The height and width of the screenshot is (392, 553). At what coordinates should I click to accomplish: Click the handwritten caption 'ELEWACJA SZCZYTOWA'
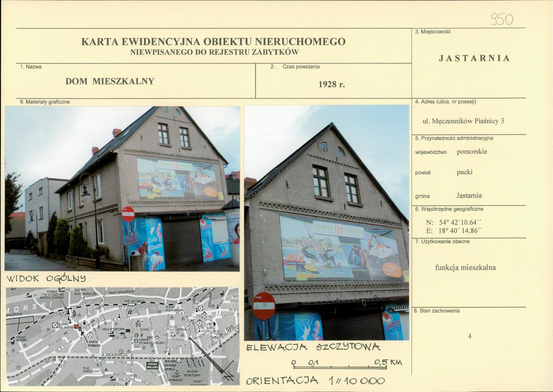tap(313, 348)
